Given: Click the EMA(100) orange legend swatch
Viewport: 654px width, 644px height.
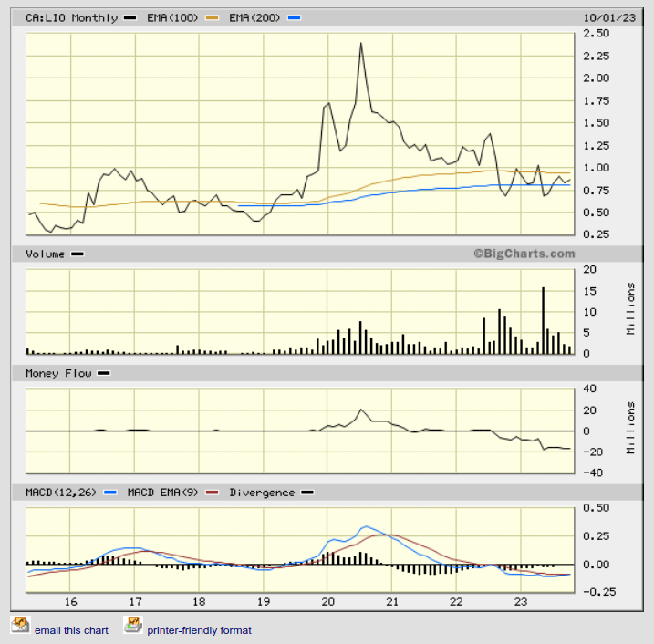Looking at the screenshot, I should click(213, 18).
